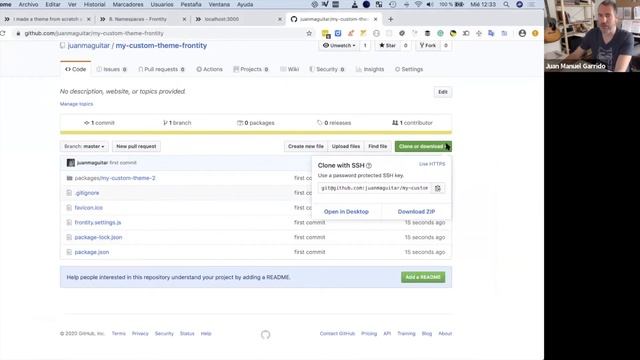Click Find file button
Screen dimensions: 640x360
tap(378, 146)
